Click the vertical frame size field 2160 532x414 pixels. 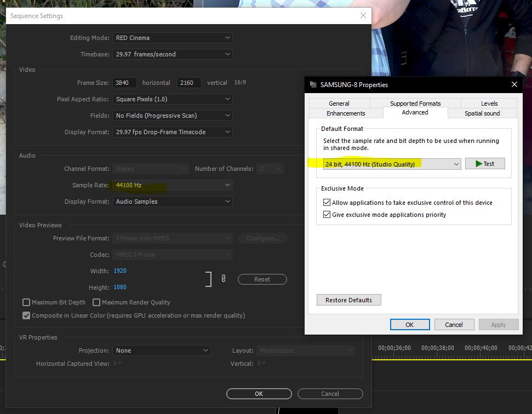click(189, 83)
